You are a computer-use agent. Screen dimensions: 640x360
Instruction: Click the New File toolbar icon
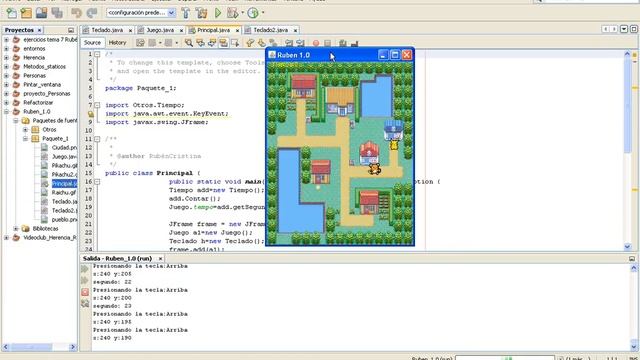click(x=11, y=13)
